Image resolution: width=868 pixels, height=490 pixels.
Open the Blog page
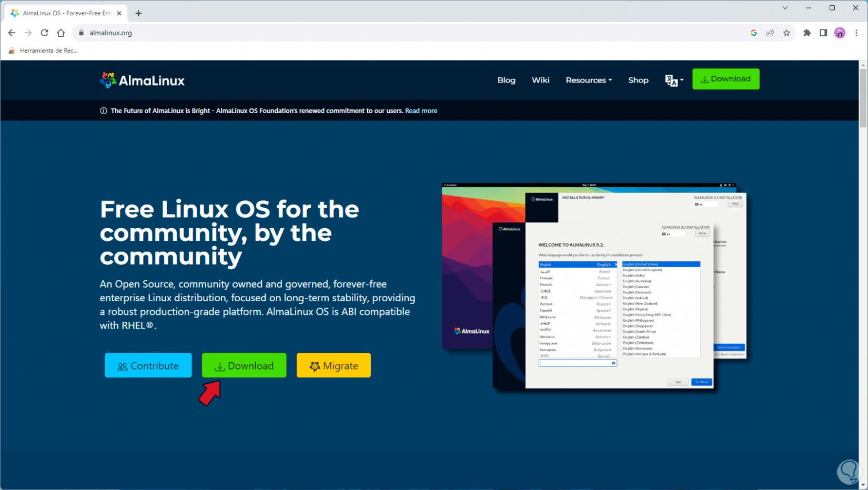pos(506,80)
